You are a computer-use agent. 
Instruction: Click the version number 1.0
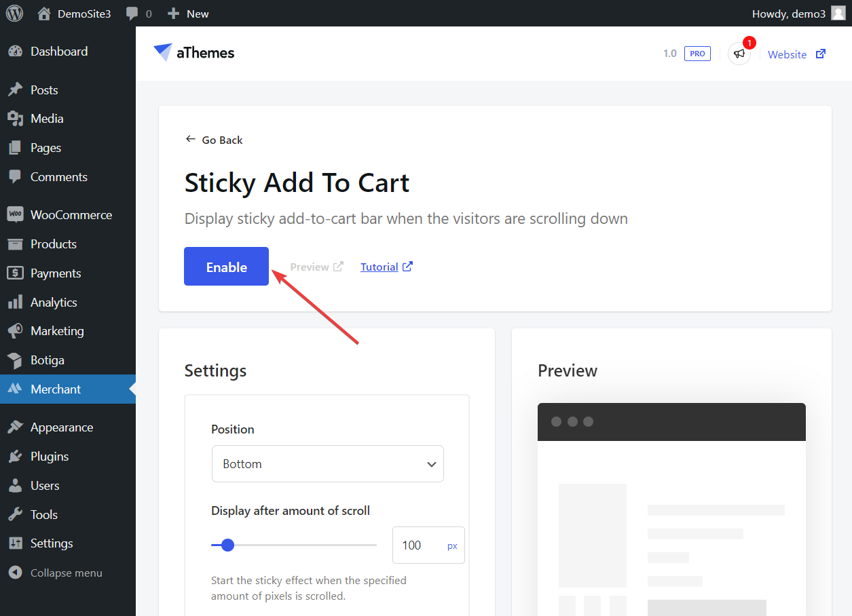670,54
